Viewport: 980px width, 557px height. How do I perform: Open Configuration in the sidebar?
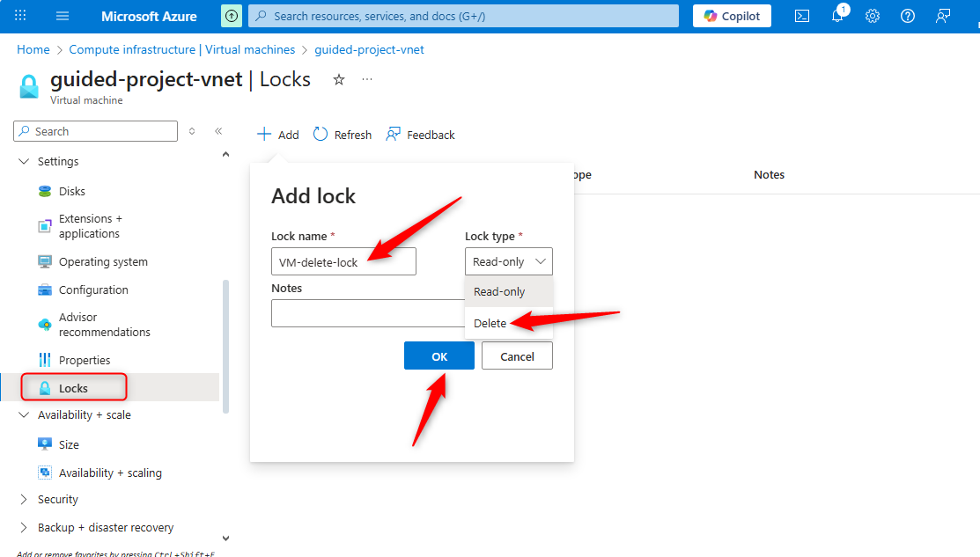(93, 289)
